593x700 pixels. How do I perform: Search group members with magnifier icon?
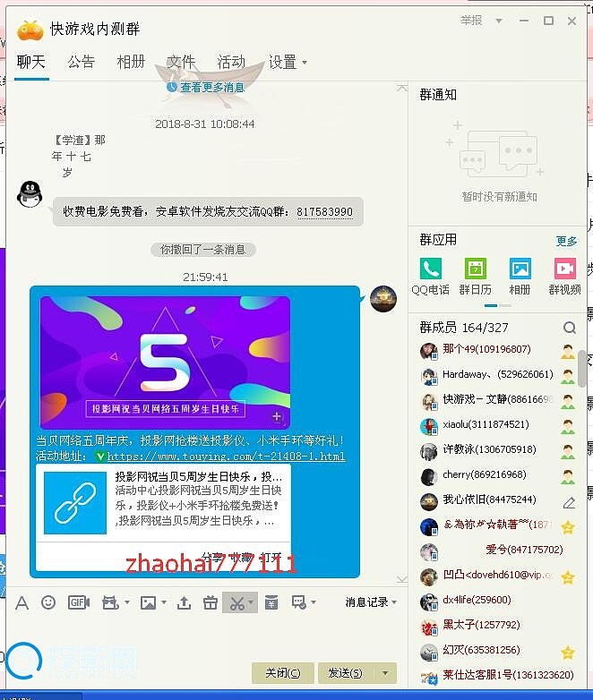[570, 328]
